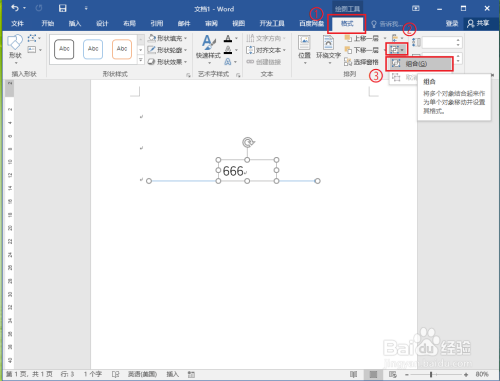
Task: Click the 666 text box
Action: pyautogui.click(x=247, y=170)
